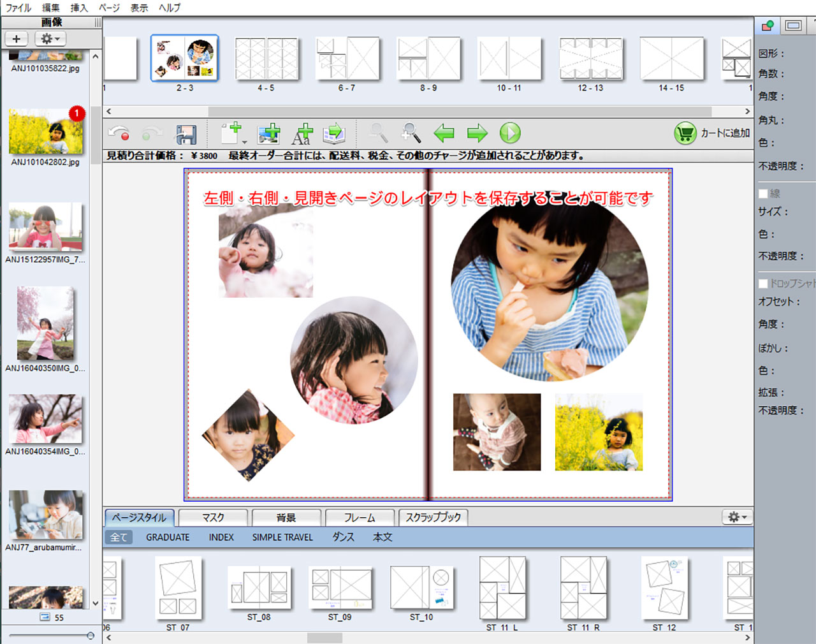Screen dimensions: 816x644
Task: Select page thumbnail 10 - 11
Action: pos(509,59)
